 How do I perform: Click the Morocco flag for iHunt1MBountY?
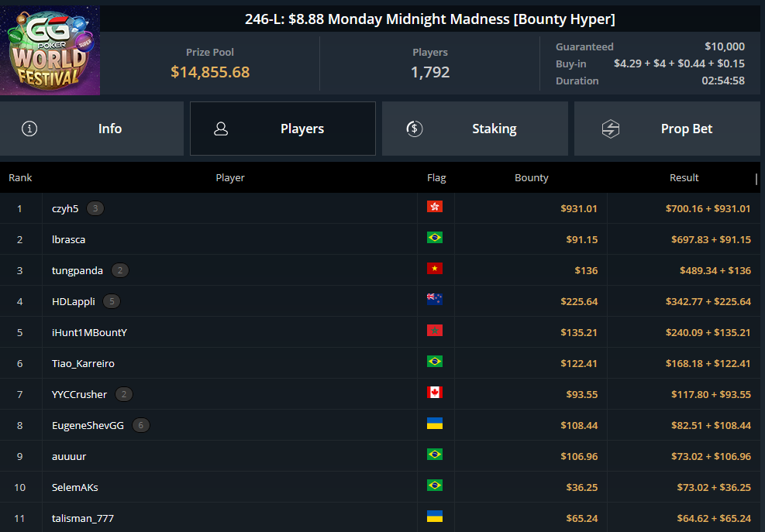coord(435,331)
